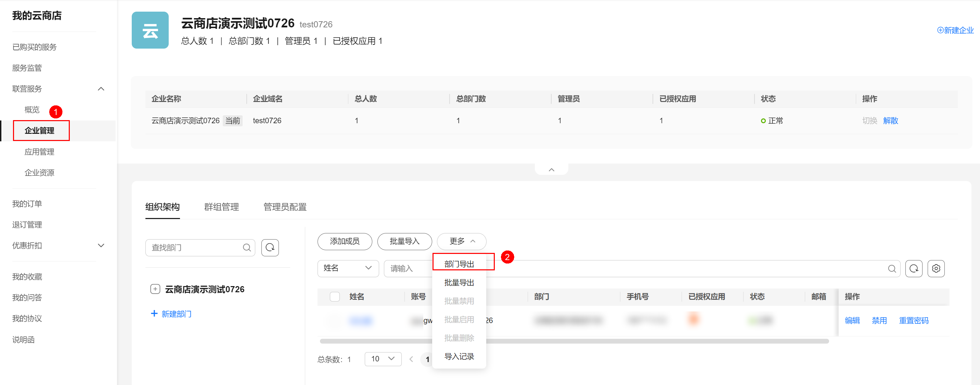The width and height of the screenshot is (980, 385).
Task: Change page size via the 10 selector
Action: (x=383, y=359)
